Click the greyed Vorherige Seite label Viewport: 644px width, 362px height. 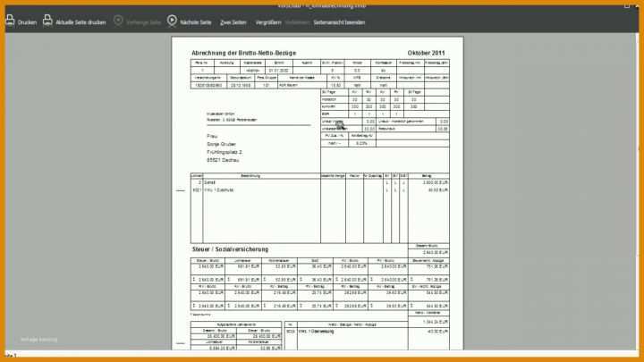(143, 22)
